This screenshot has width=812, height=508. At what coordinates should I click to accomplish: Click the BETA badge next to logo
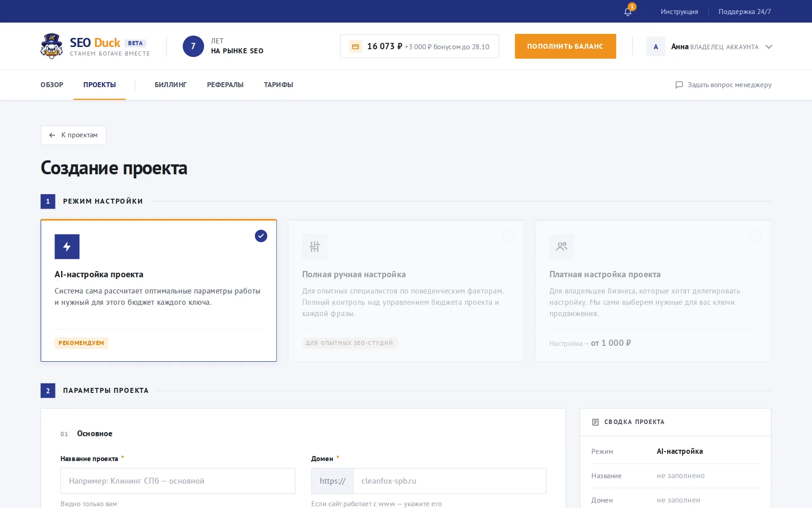[135, 43]
